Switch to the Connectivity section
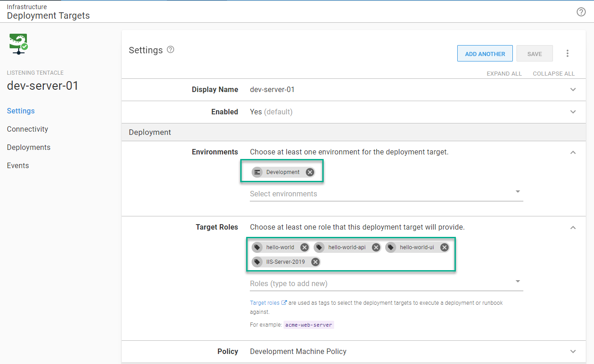Screen dimensions: 594x364 (x=27, y=129)
